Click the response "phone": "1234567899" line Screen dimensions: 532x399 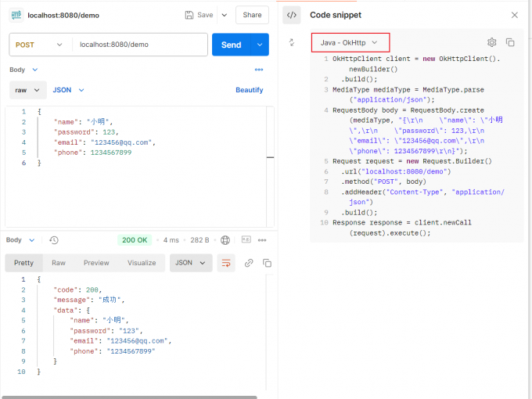(x=113, y=351)
